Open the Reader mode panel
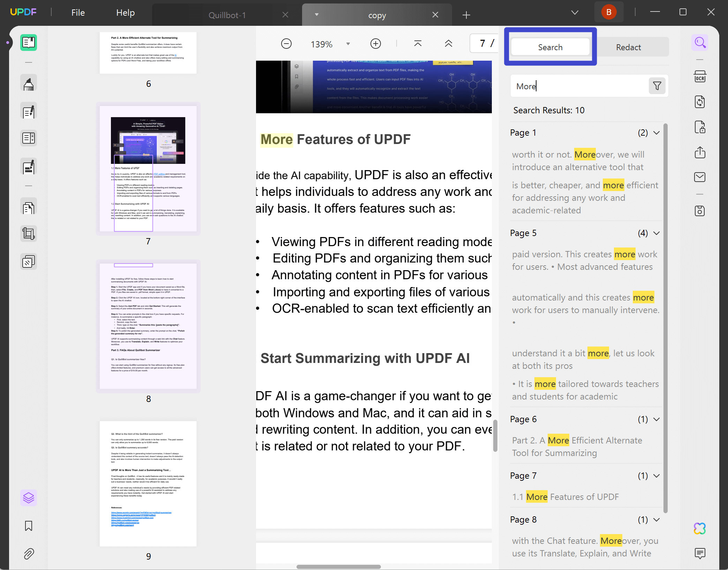Image resolution: width=728 pixels, height=570 pixels. click(28, 43)
